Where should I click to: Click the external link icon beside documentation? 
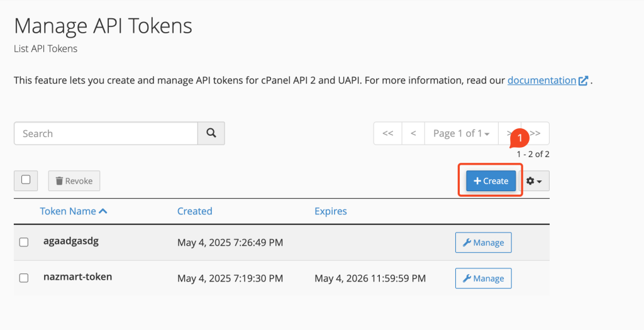coord(583,80)
